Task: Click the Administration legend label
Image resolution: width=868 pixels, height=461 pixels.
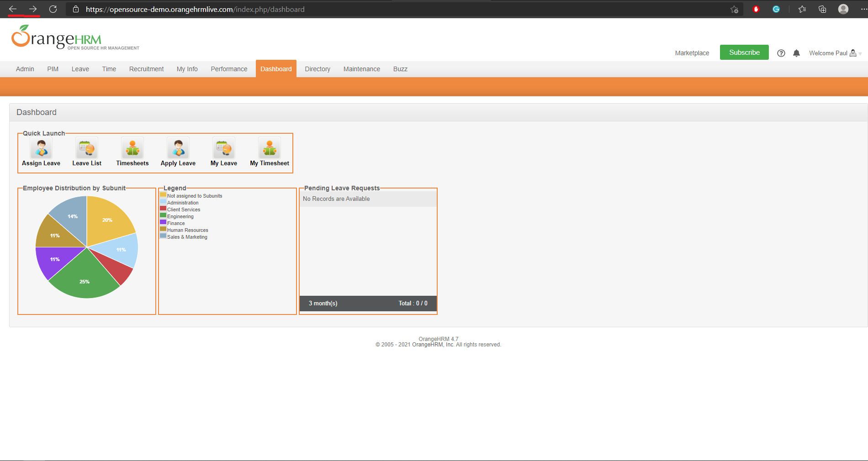Action: [183, 203]
